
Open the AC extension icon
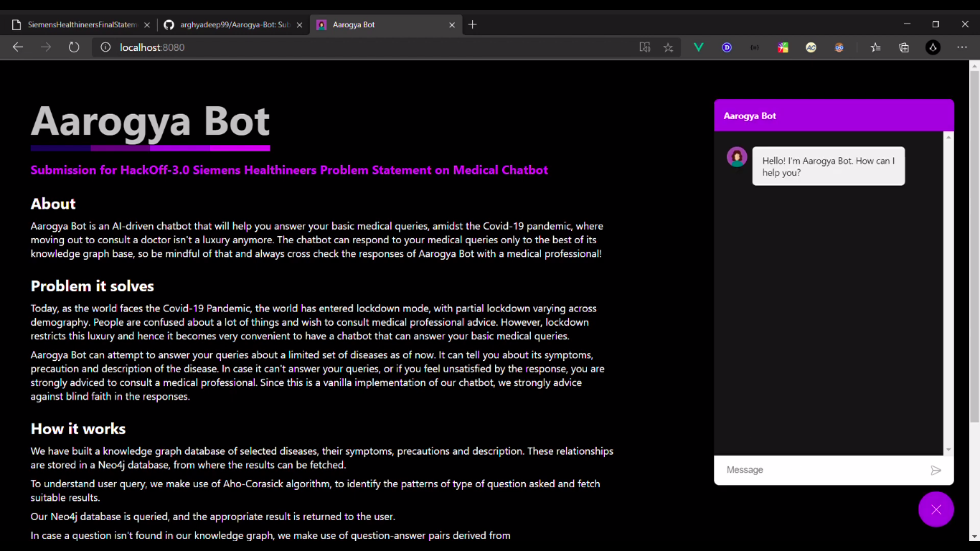(x=811, y=47)
